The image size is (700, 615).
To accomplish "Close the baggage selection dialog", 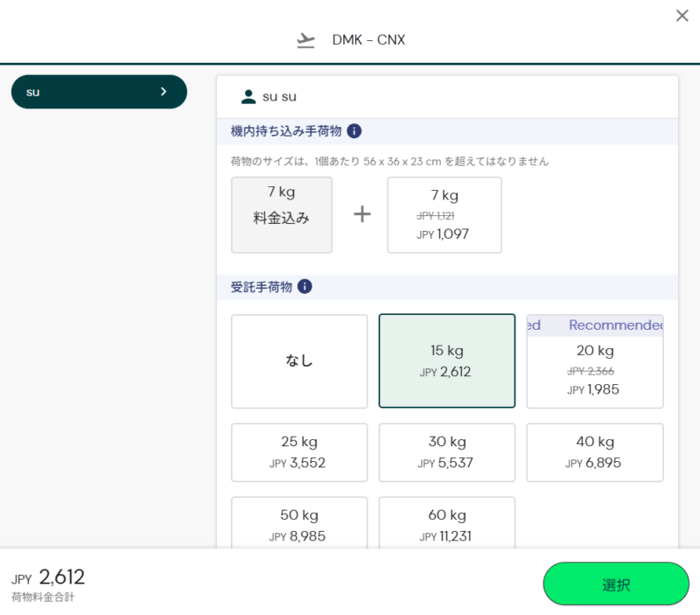I will point(682,16).
